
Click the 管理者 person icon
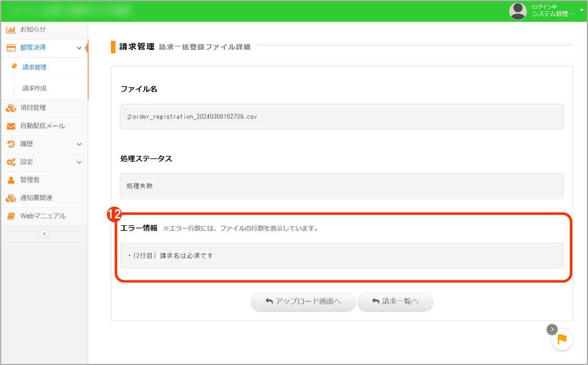click(10, 180)
